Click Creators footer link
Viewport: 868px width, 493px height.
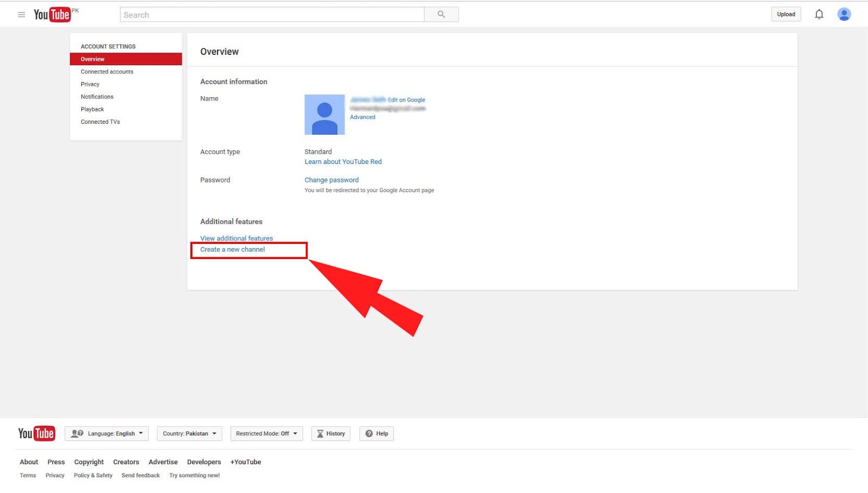coord(126,462)
